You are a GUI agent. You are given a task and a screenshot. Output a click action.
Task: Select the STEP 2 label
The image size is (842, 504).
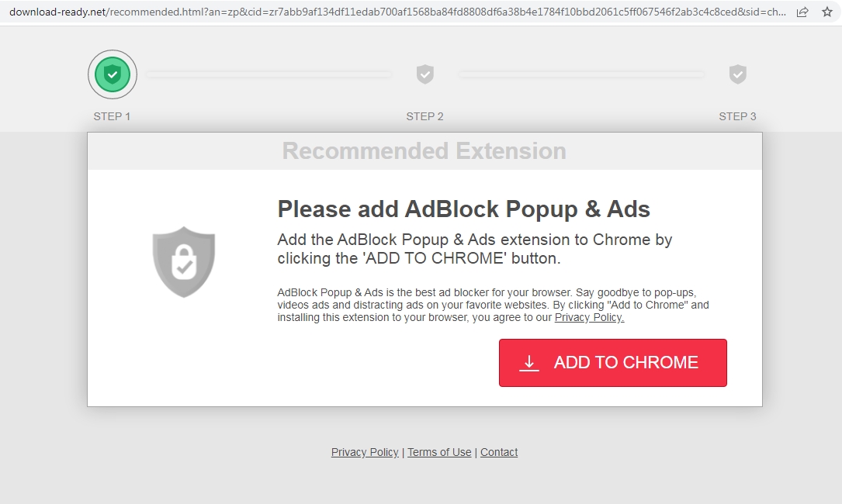[x=424, y=116]
